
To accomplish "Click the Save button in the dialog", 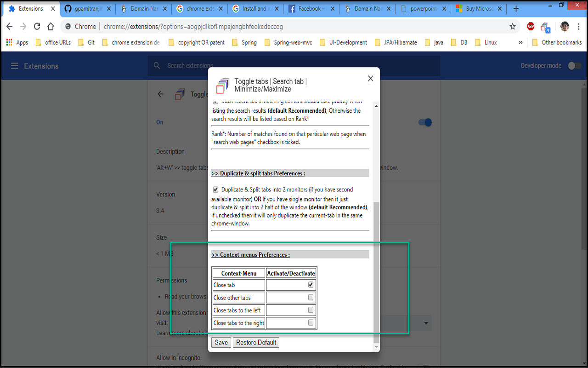I will 221,342.
